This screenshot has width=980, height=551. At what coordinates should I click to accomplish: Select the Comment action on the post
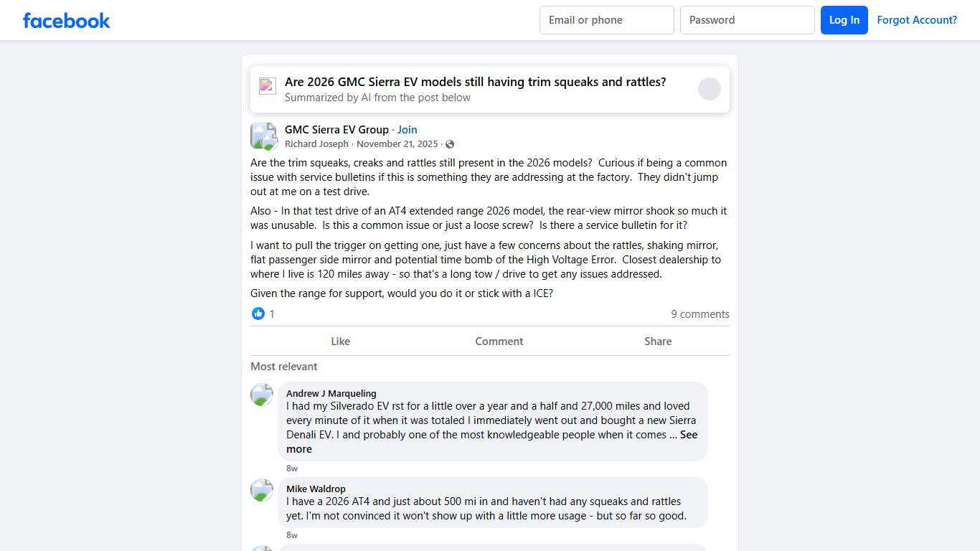pos(499,342)
